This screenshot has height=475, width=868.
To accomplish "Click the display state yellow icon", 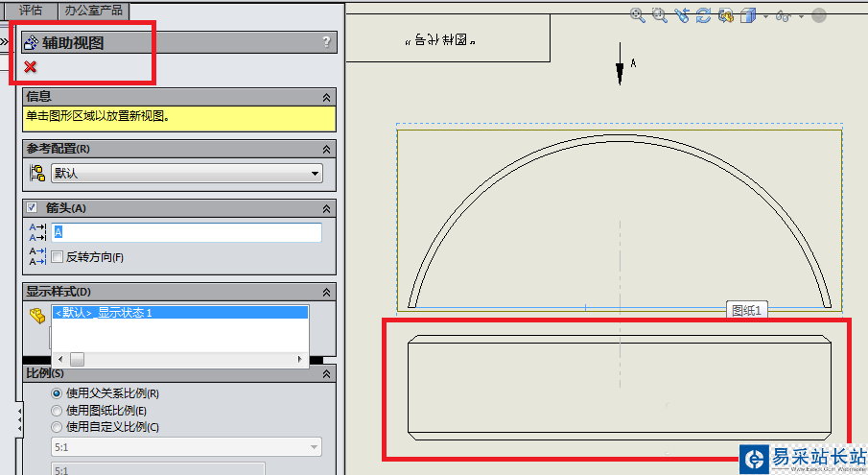I will (37, 316).
